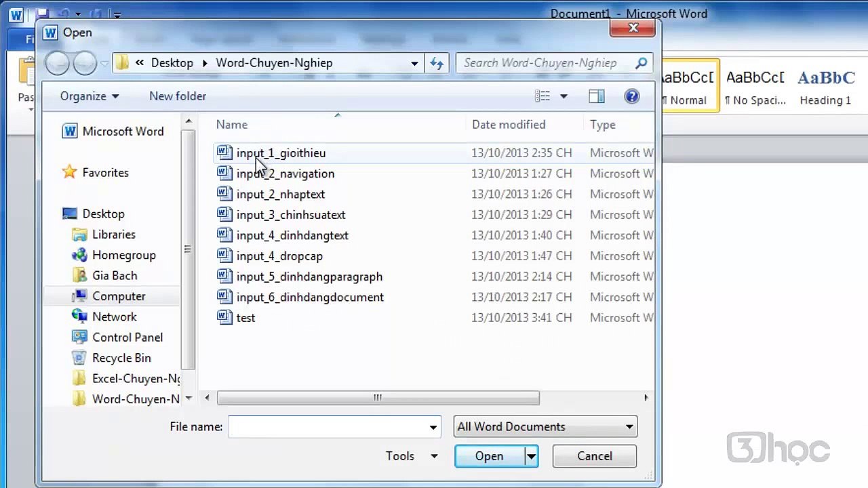Open the recent pages arrow beside Forward

tap(105, 64)
